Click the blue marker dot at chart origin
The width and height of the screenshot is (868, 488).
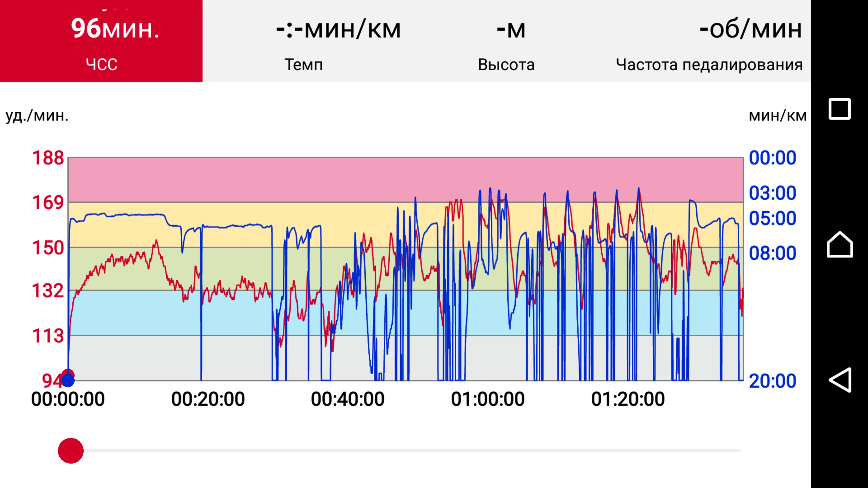click(x=68, y=380)
